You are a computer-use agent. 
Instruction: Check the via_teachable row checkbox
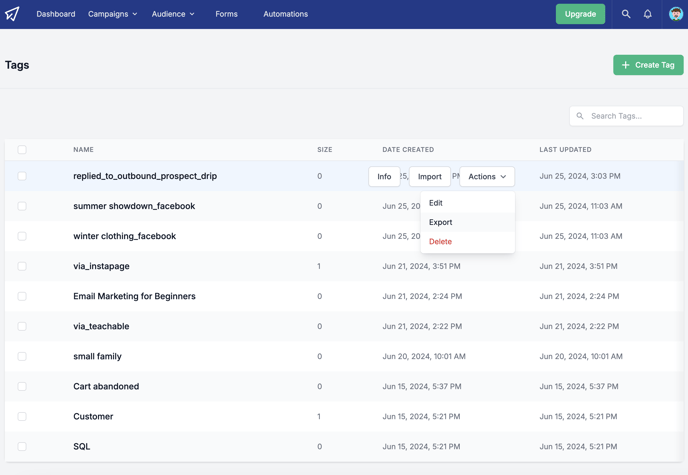click(x=22, y=326)
